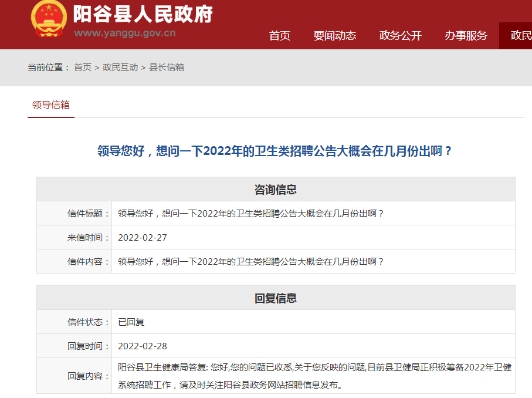Go to 要闻动态 in the navigation bar
The height and width of the screenshot is (398, 532).
[x=335, y=36]
